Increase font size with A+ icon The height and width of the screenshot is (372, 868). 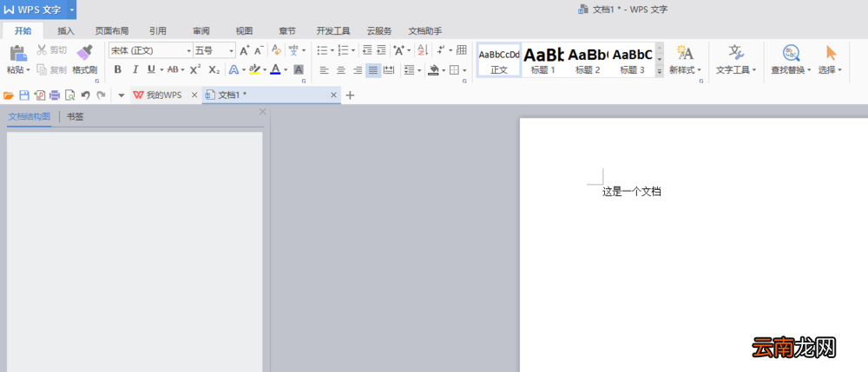[x=245, y=50]
